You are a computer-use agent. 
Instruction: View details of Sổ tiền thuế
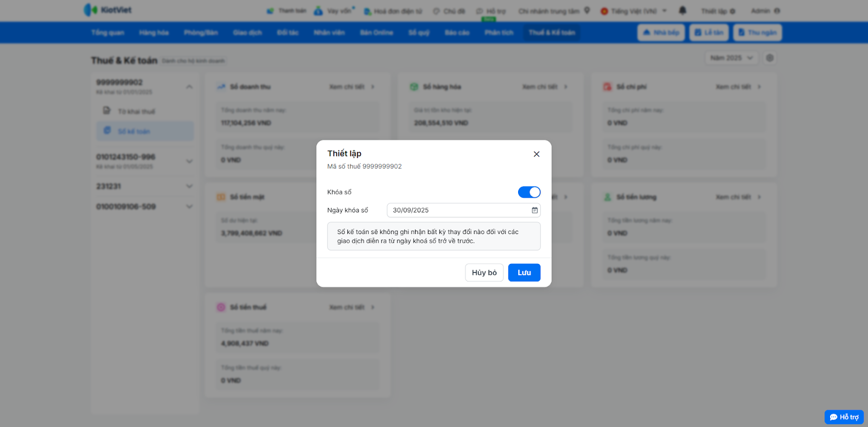point(352,307)
